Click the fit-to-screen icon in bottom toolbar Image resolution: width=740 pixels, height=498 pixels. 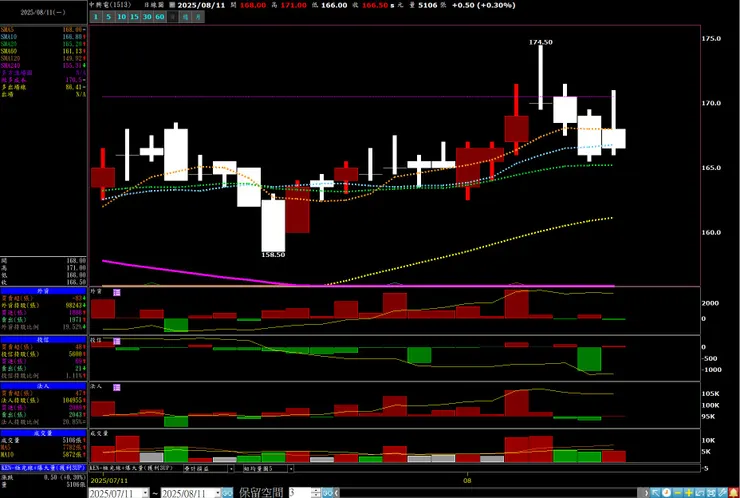(x=711, y=492)
